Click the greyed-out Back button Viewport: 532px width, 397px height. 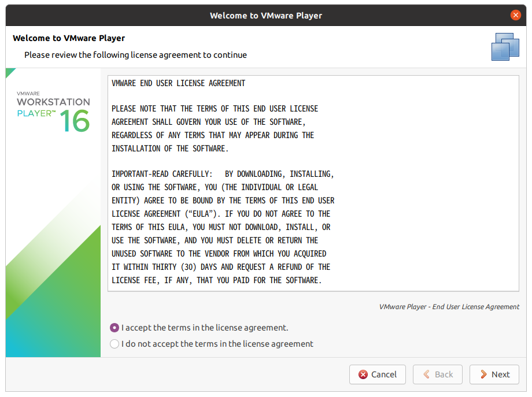click(x=437, y=374)
